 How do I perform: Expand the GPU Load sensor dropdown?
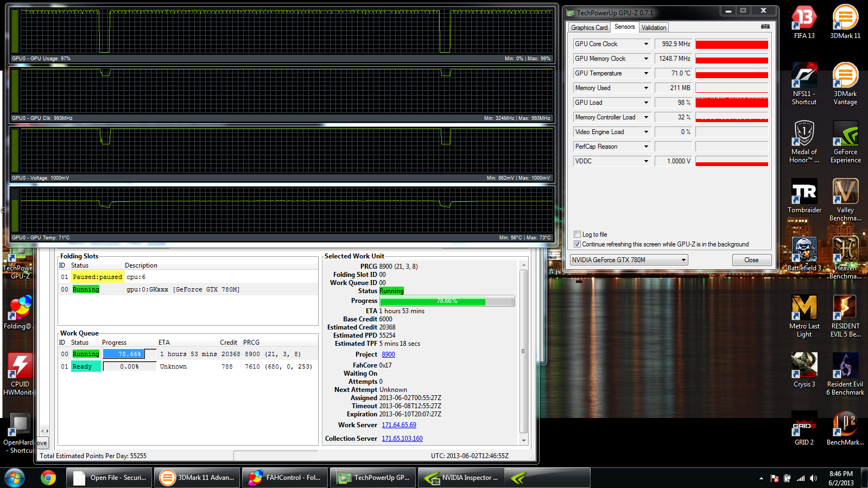point(646,103)
